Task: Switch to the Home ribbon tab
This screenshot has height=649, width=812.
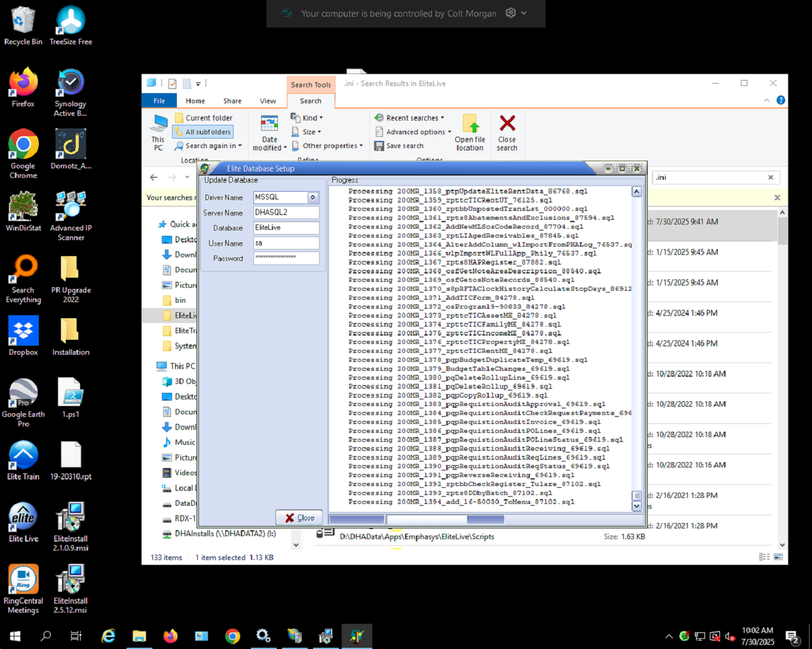Action: [x=195, y=101]
